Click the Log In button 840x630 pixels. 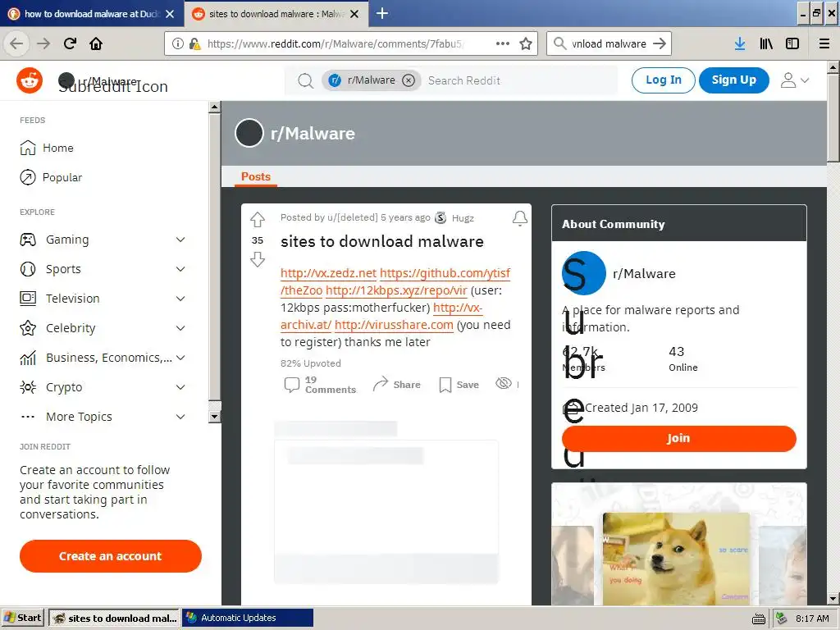663,80
